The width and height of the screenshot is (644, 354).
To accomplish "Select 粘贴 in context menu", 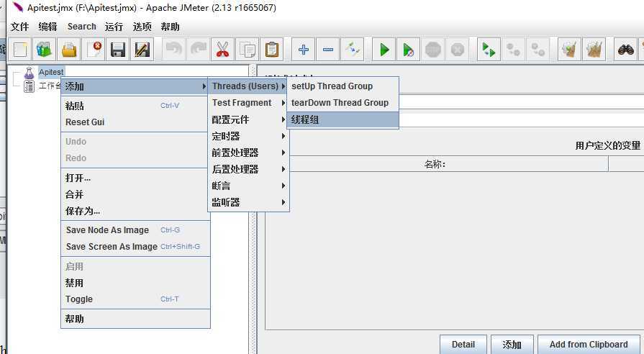I will (x=135, y=106).
